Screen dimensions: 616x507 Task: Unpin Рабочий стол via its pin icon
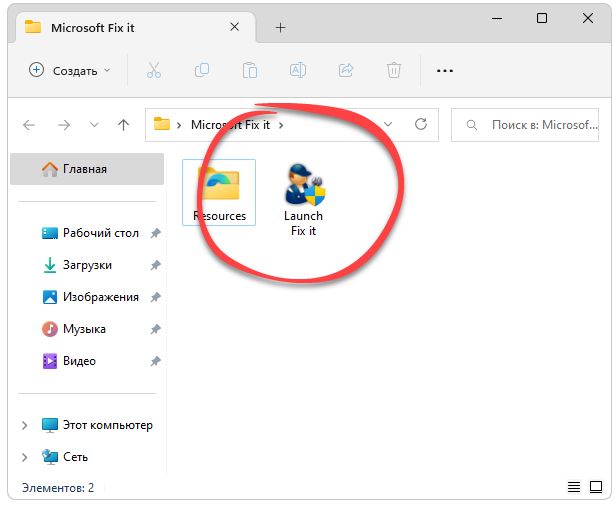point(156,233)
